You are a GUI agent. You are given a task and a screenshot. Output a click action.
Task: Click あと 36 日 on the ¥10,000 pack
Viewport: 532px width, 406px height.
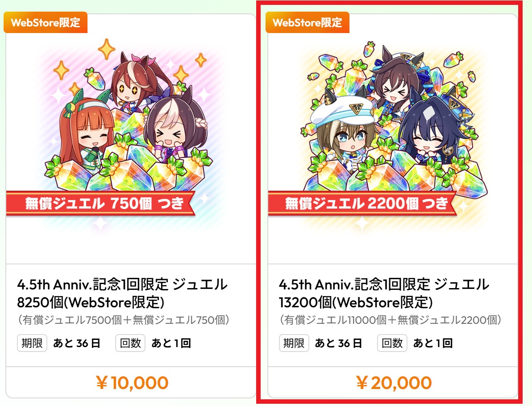pyautogui.click(x=77, y=343)
